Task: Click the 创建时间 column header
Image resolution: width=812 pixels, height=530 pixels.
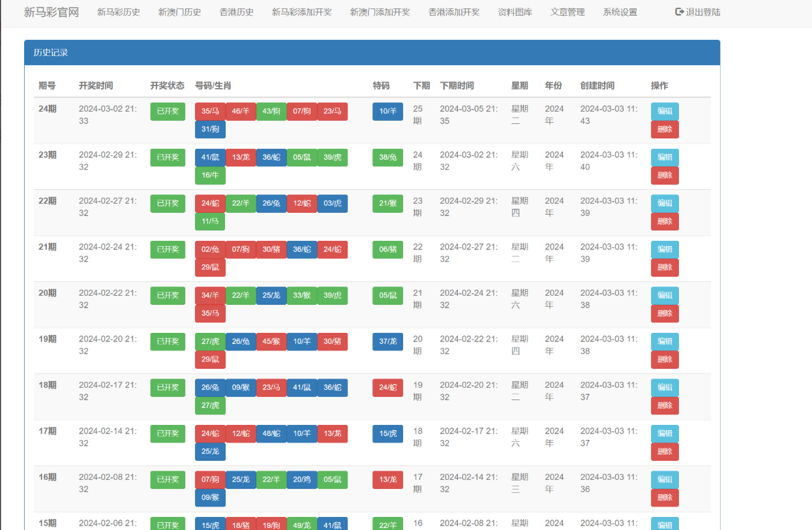Action: 597,86
